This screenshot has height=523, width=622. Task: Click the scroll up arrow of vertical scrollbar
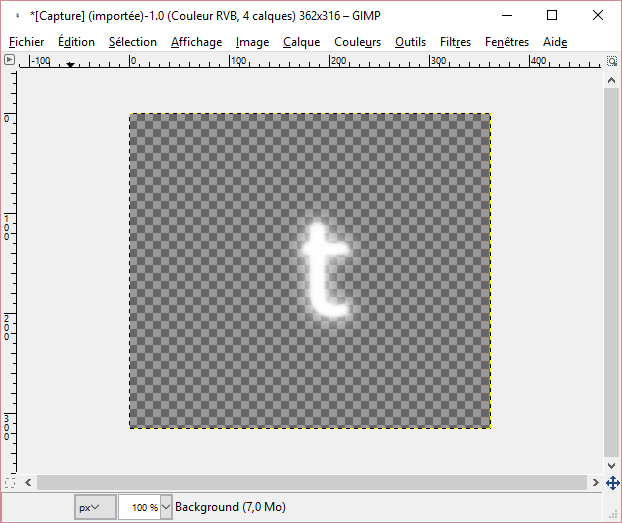coord(611,81)
